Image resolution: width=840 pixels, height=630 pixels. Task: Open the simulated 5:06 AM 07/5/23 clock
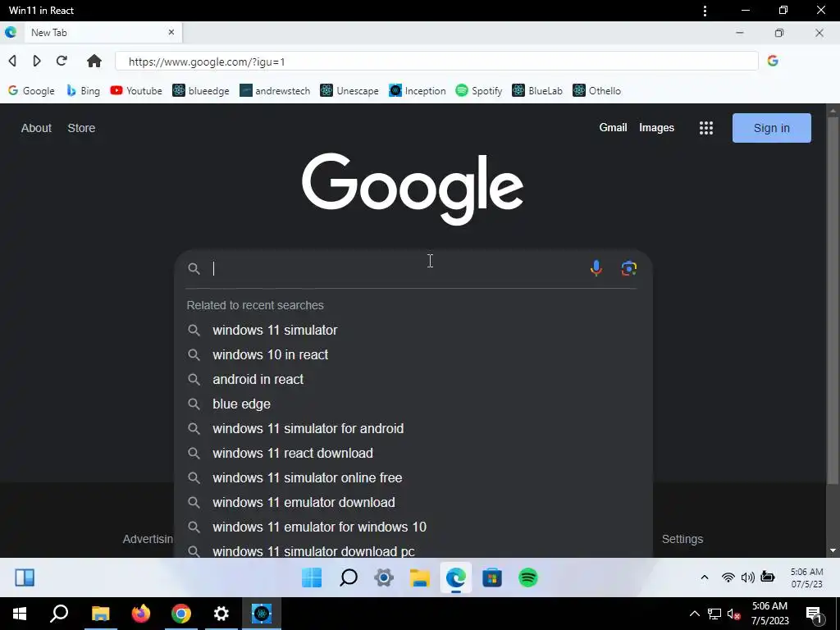(x=807, y=577)
